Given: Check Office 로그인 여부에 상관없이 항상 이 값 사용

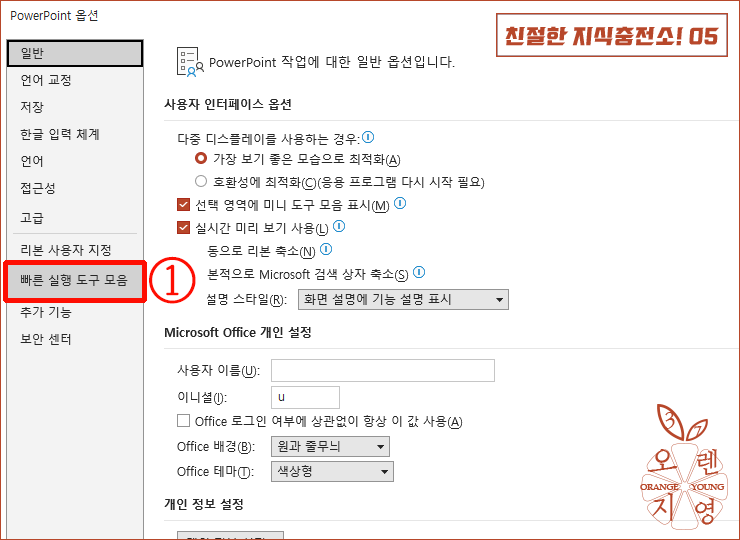Looking at the screenshot, I should (x=183, y=421).
